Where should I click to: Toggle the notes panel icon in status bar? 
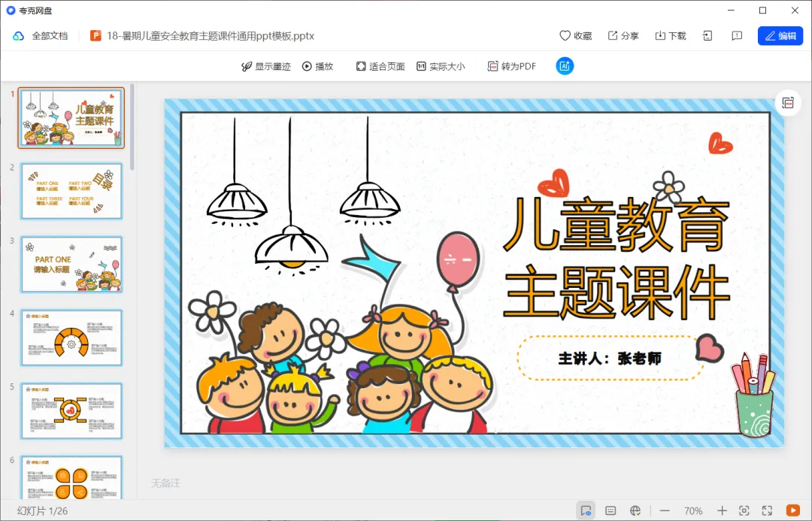pos(611,510)
